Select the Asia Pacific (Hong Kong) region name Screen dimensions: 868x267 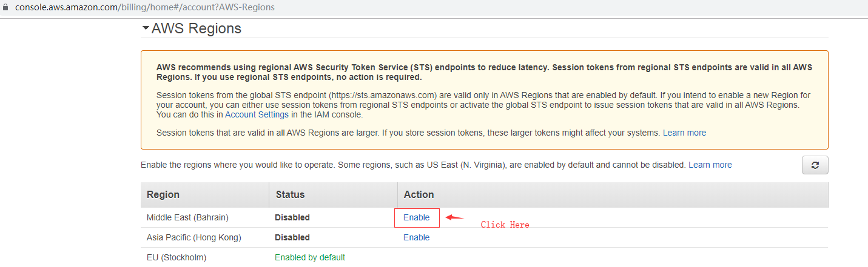tap(194, 237)
